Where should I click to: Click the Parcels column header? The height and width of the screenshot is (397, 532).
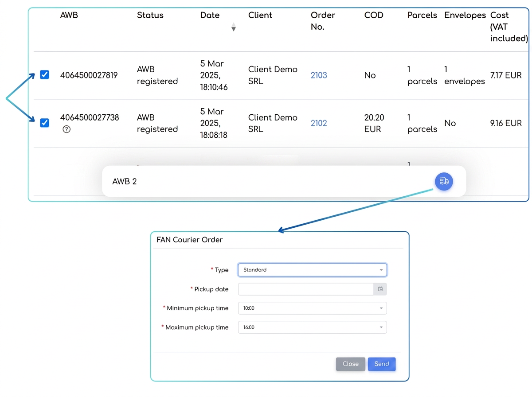(x=422, y=16)
